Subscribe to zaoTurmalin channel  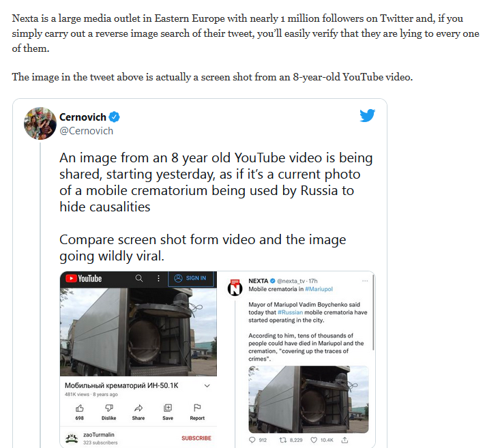click(x=196, y=438)
